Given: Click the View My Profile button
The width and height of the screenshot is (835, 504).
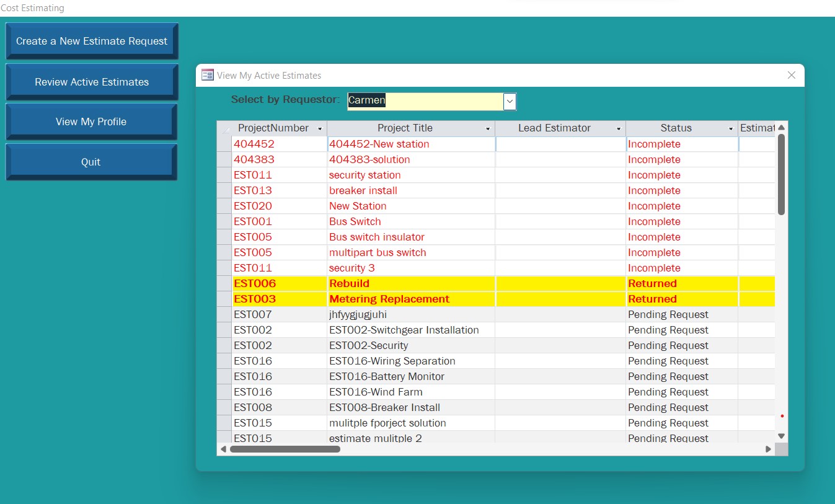Looking at the screenshot, I should pos(91,122).
